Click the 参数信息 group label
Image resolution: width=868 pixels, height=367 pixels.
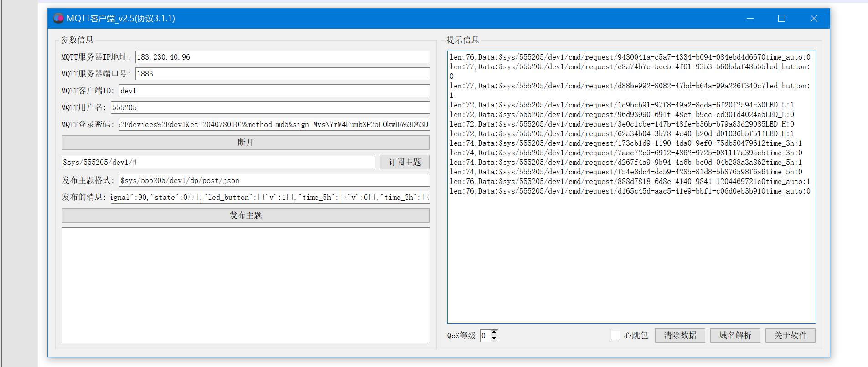pos(77,40)
